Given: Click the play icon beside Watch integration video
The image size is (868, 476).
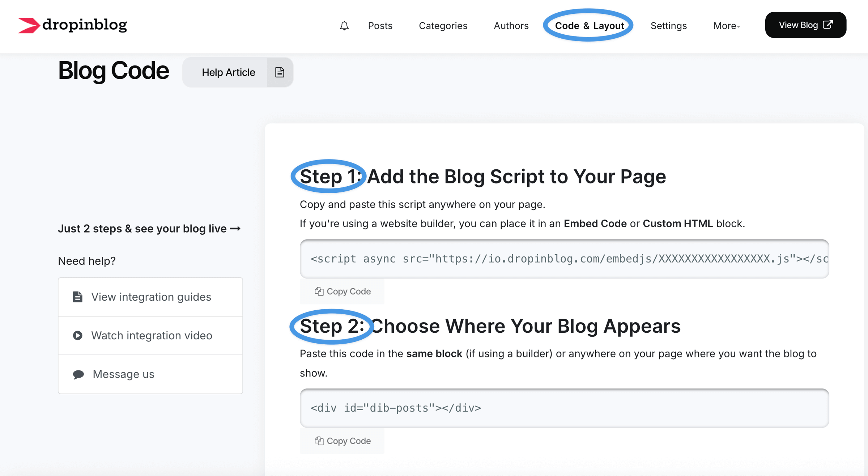Looking at the screenshot, I should pyautogui.click(x=77, y=335).
